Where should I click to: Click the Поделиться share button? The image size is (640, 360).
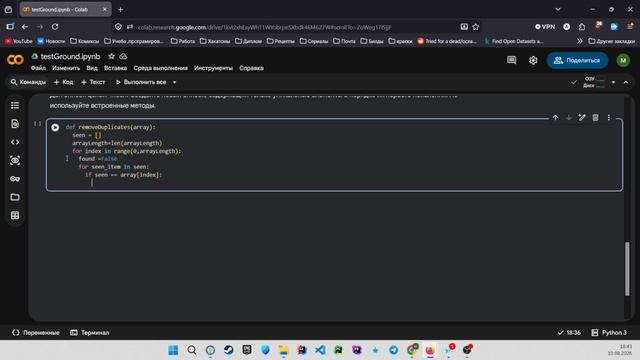click(577, 60)
